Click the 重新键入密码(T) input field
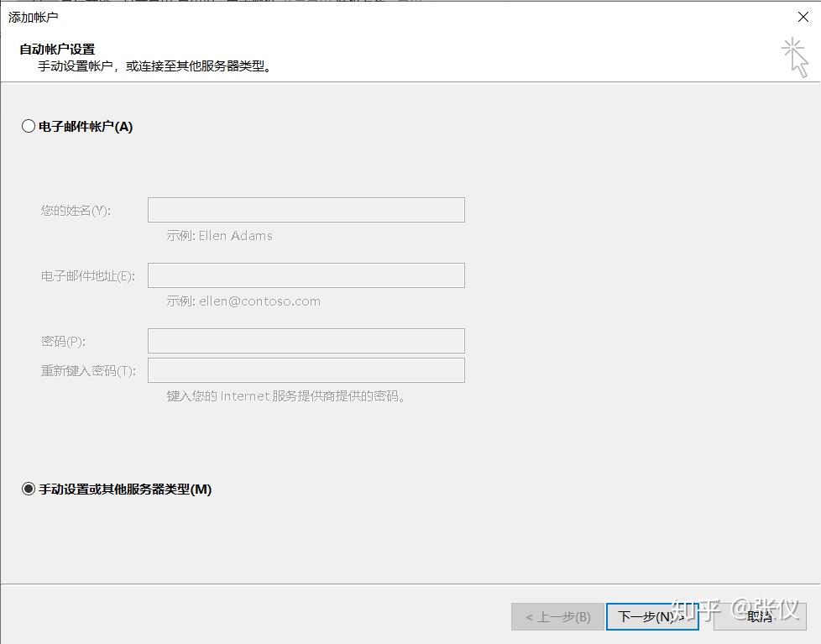The image size is (821, 644). 306,370
